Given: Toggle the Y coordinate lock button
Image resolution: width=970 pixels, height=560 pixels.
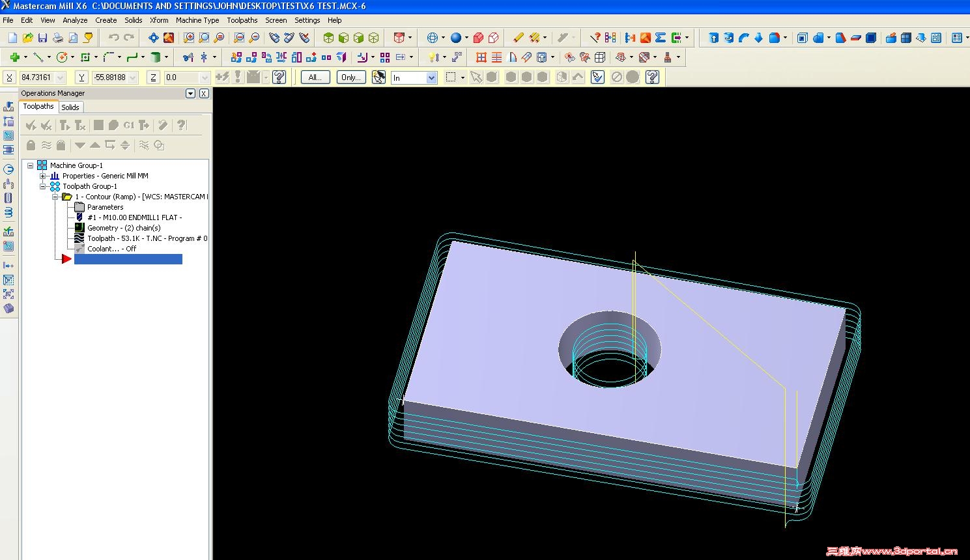Looking at the screenshot, I should [x=81, y=77].
